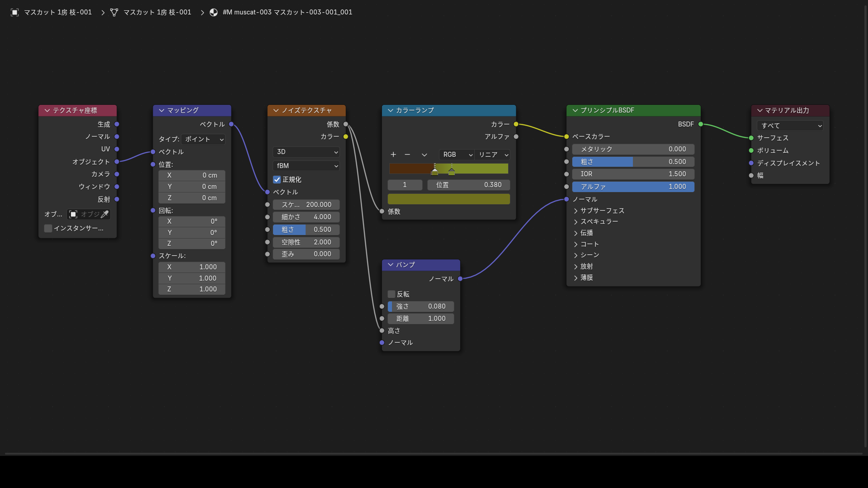Click the bump 距離 1.000 field

click(421, 319)
